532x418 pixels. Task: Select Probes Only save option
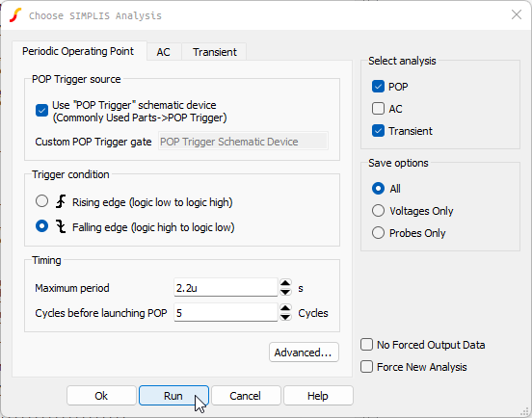click(x=378, y=233)
